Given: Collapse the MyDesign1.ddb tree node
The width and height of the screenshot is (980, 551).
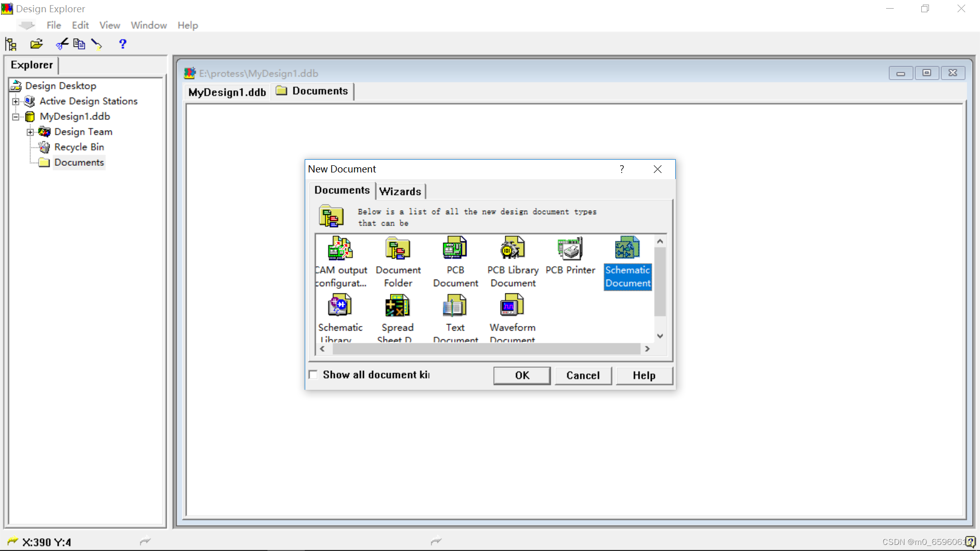Looking at the screenshot, I should click(x=16, y=117).
